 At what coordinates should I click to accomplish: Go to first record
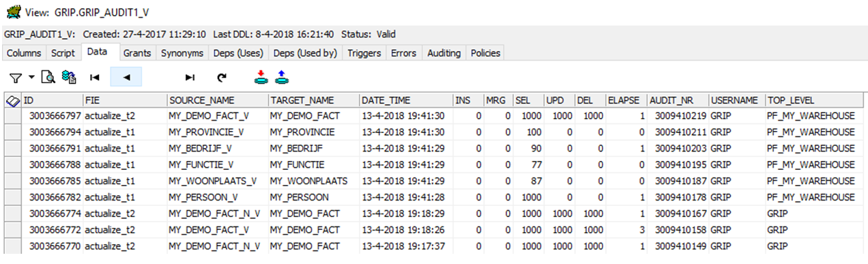(x=95, y=78)
